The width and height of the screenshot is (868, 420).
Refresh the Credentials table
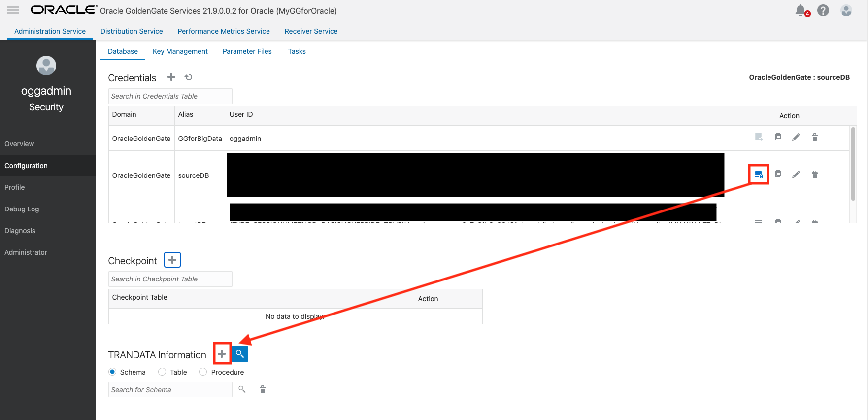189,77
